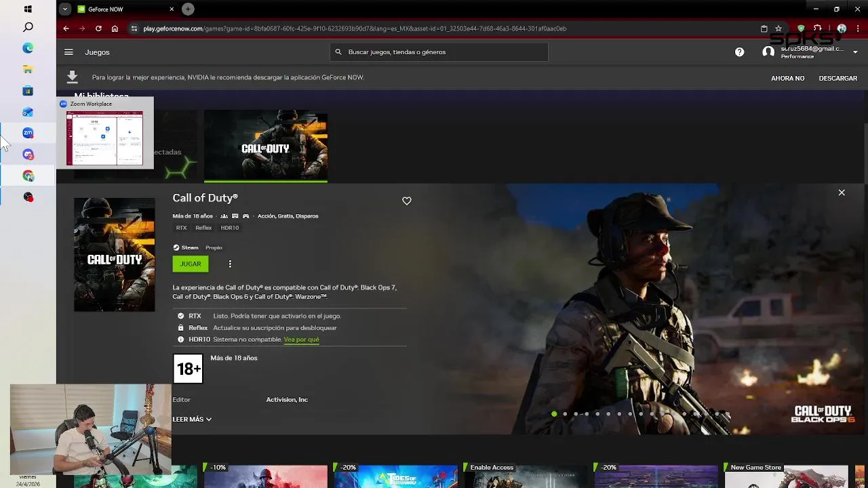
Task: Open Discord from the taskbar
Action: [28, 155]
